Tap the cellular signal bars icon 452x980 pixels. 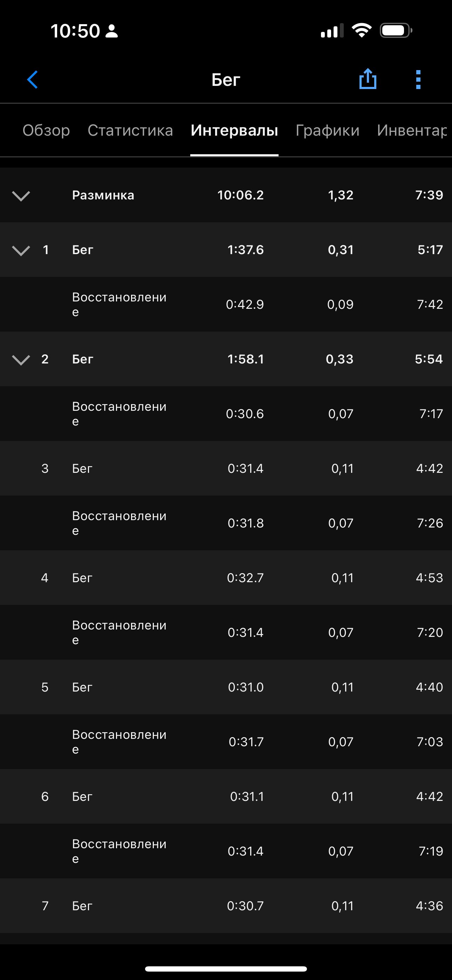click(x=332, y=30)
